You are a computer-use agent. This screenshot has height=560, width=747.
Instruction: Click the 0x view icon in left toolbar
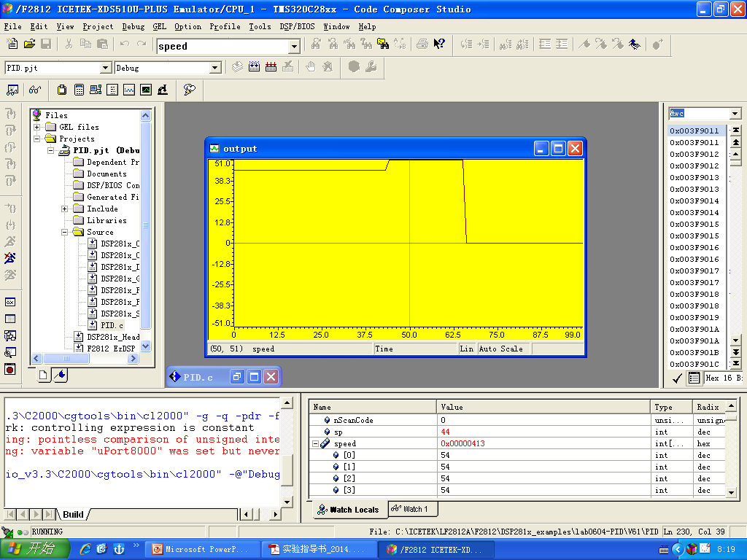[10, 302]
